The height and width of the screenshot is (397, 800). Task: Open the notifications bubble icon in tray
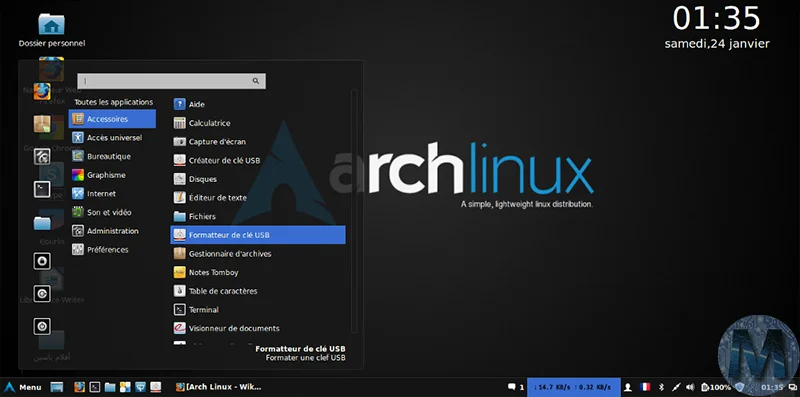coord(512,387)
